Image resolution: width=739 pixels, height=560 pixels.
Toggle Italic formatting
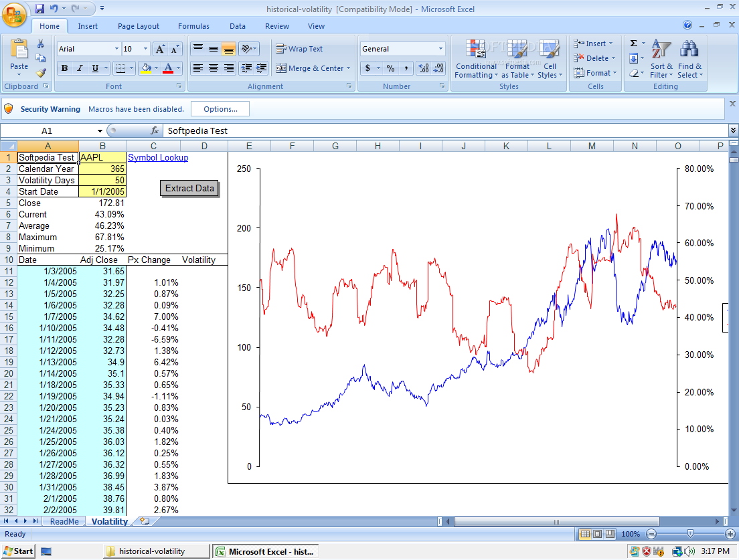(80, 68)
